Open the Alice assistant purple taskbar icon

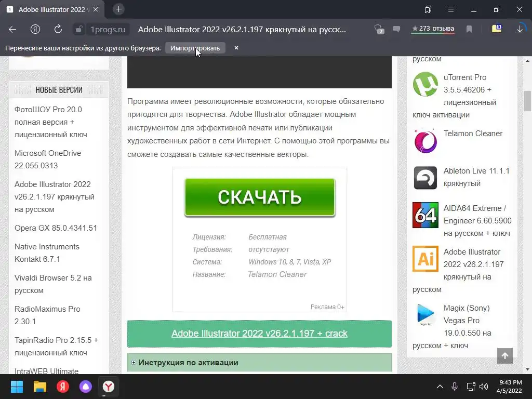coord(86,387)
